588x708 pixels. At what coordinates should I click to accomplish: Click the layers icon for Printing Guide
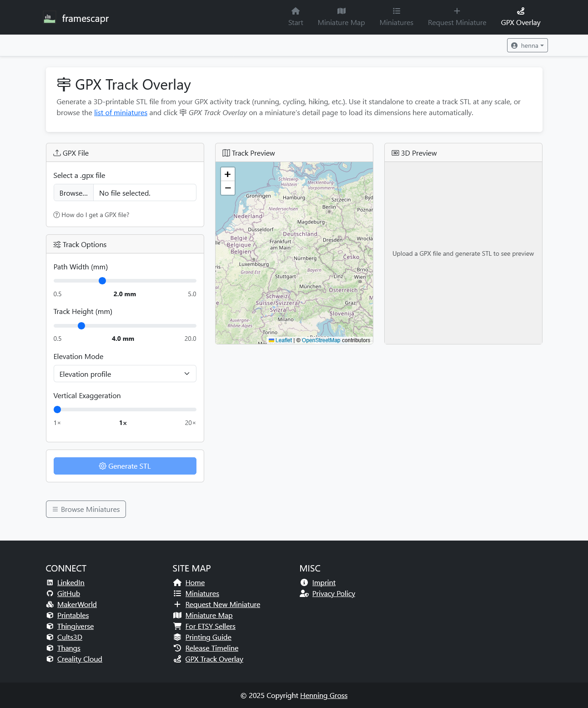tap(177, 637)
